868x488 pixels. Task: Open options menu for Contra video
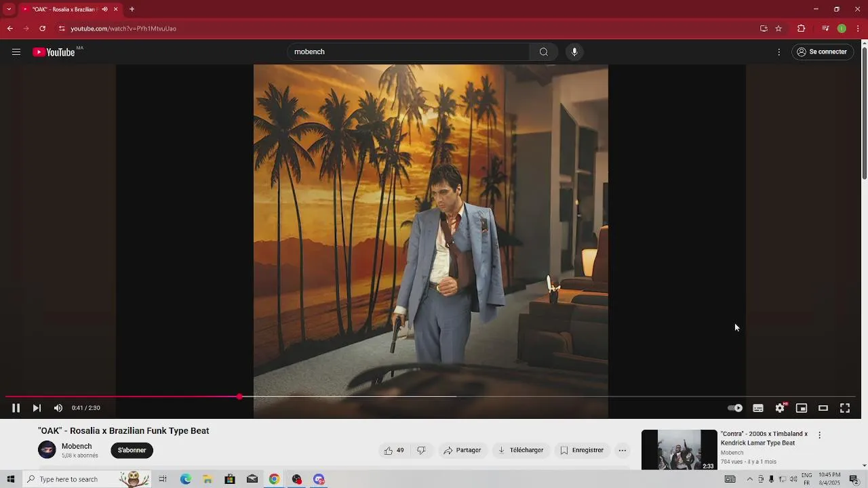819,435
